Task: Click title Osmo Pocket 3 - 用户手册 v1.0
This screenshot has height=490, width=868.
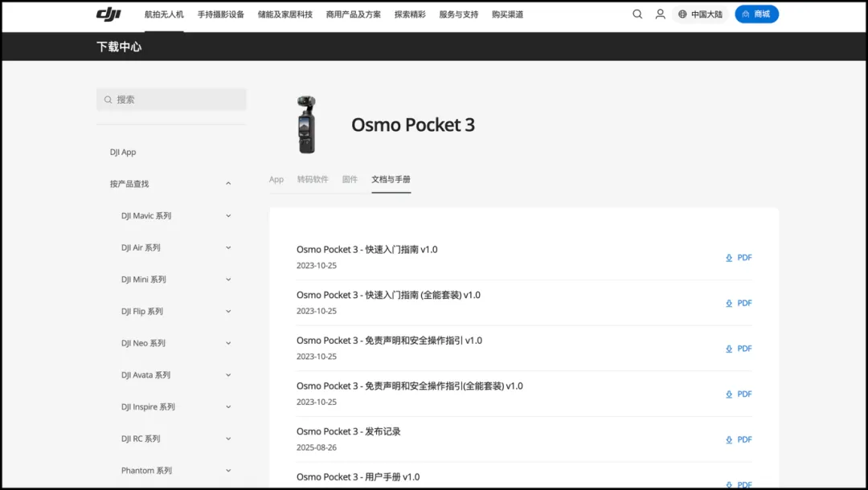Action: 358,476
